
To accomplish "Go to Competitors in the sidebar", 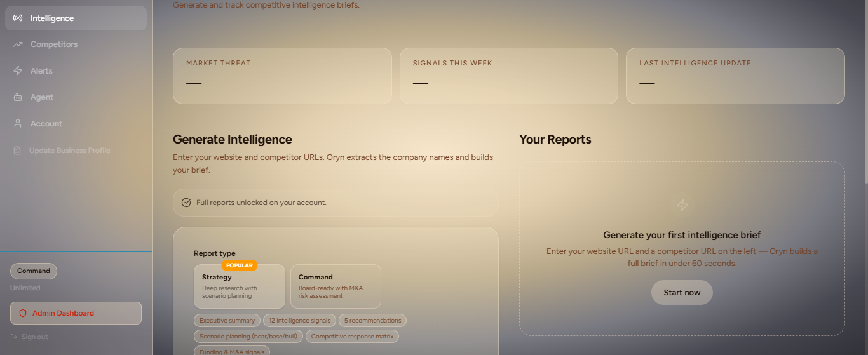I will [76, 44].
